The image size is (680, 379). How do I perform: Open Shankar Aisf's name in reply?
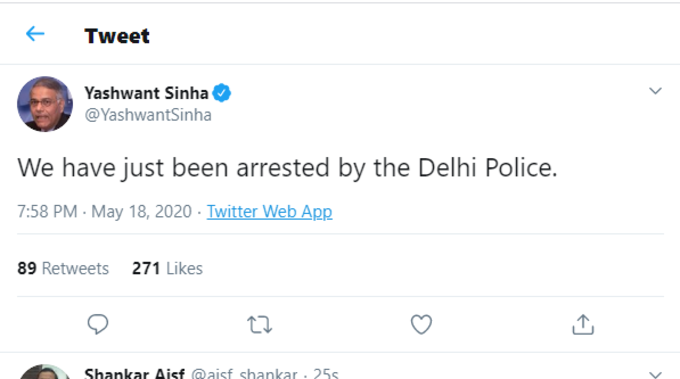click(134, 373)
